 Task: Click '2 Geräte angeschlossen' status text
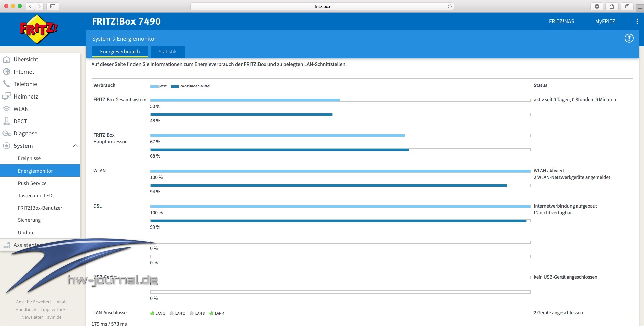[558, 313]
